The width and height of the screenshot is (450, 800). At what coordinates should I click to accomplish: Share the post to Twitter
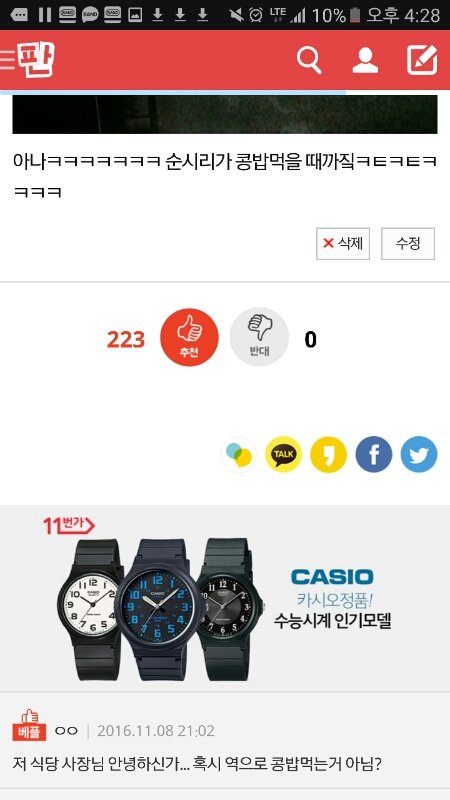point(419,454)
